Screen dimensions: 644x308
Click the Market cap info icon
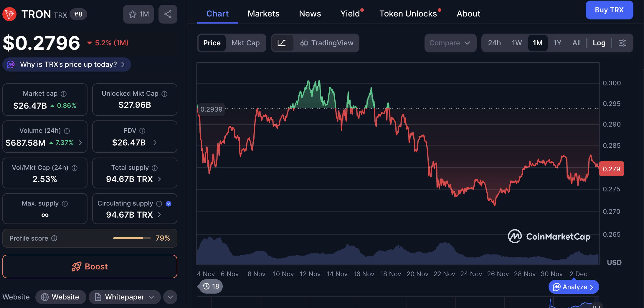64,94
